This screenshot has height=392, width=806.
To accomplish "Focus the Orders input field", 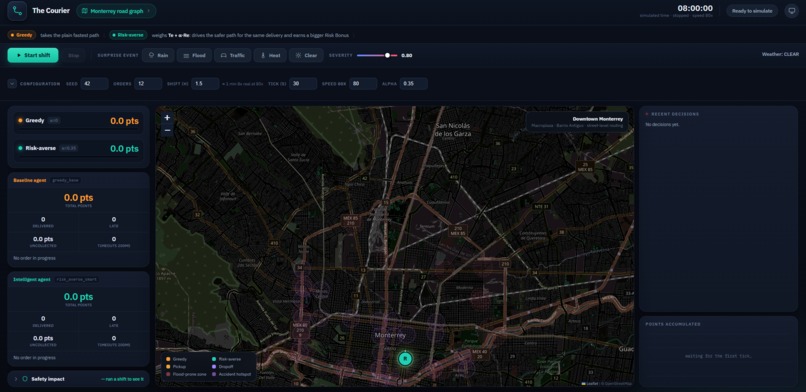I will [148, 84].
